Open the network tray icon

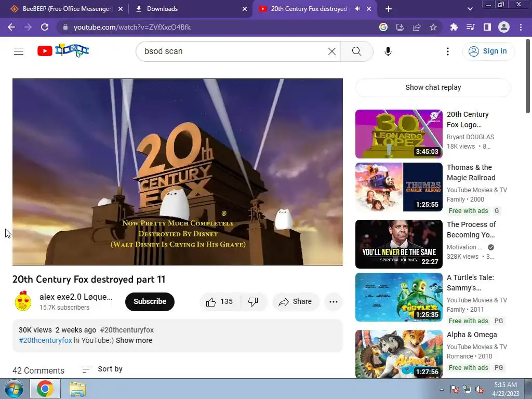click(467, 390)
